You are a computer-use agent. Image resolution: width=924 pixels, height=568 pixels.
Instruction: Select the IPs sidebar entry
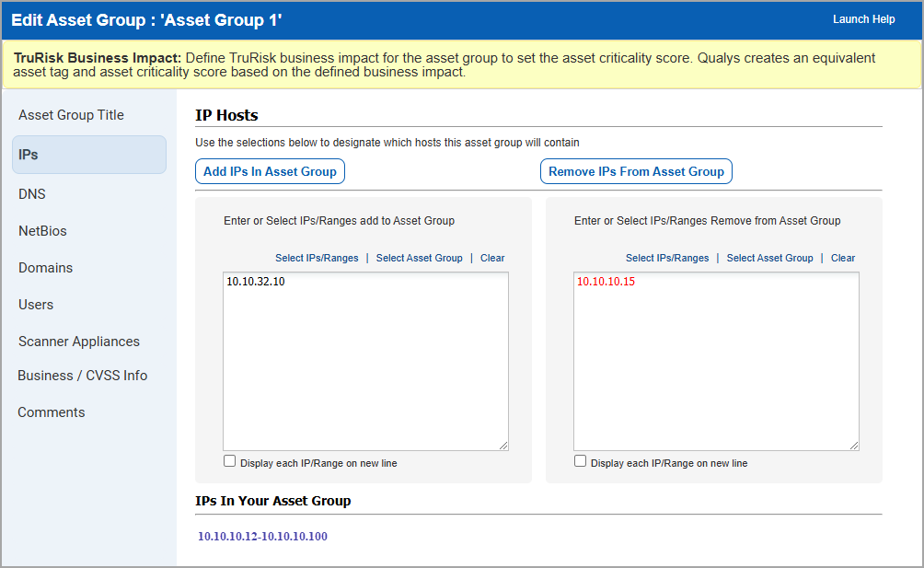tap(29, 154)
